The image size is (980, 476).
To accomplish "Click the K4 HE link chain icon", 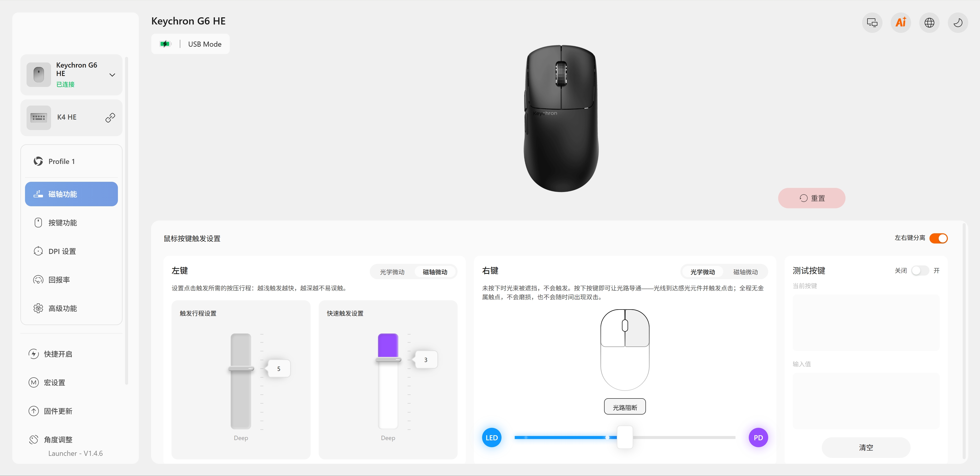I will (110, 118).
